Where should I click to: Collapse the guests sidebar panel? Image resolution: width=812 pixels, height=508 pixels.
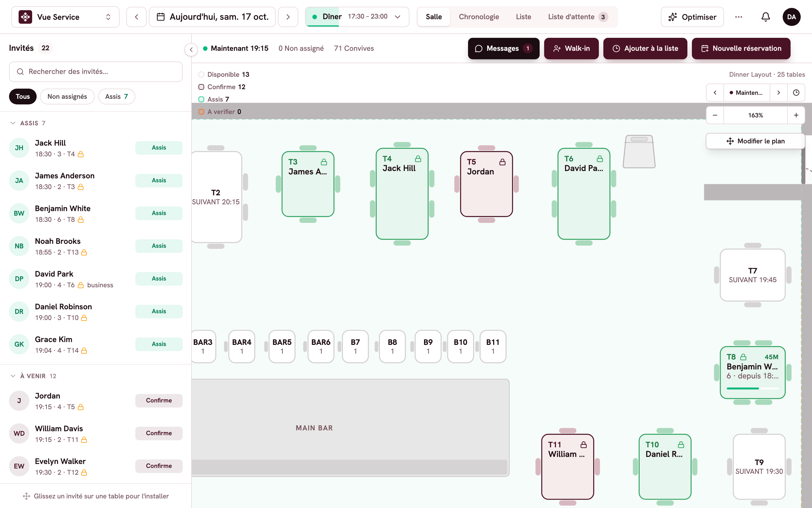pyautogui.click(x=191, y=50)
